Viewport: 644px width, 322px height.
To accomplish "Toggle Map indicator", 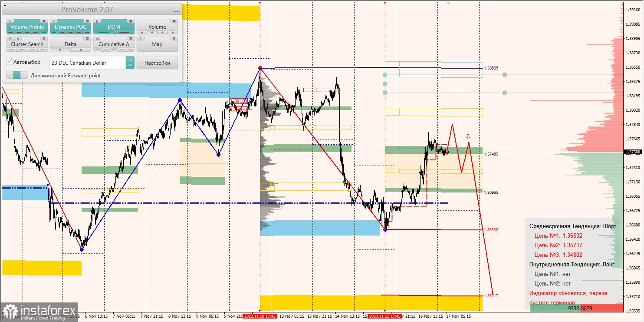I will [157, 44].
